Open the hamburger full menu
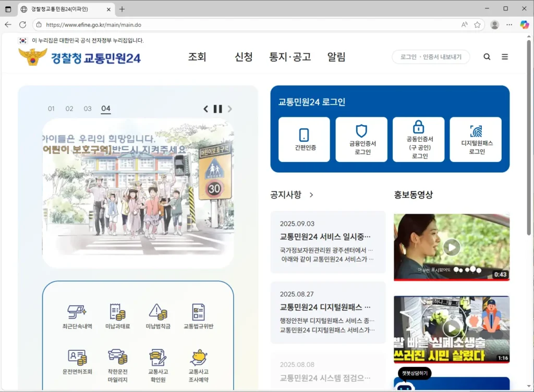534x392 pixels. coord(505,57)
